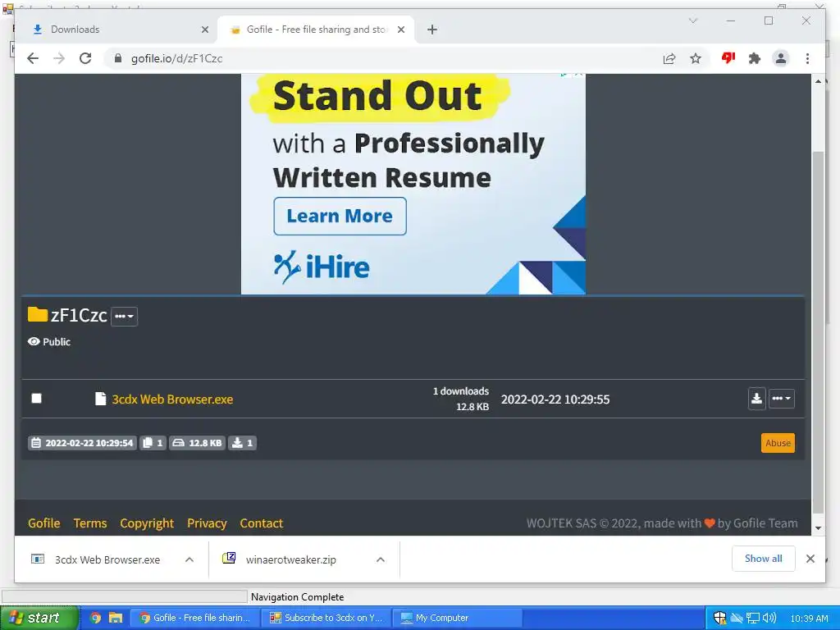Viewport: 840px width, 630px height.
Task: Open the Extensions puzzle icon
Action: (x=755, y=58)
